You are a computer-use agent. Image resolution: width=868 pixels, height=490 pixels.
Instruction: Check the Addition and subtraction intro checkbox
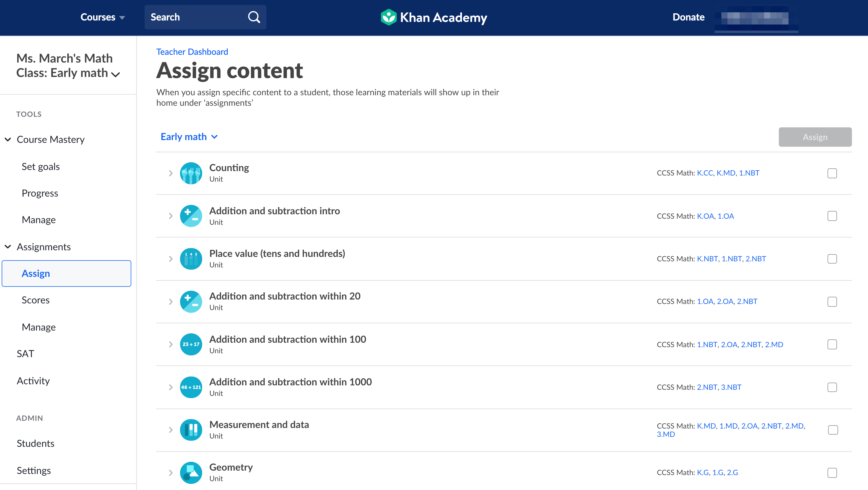point(832,216)
